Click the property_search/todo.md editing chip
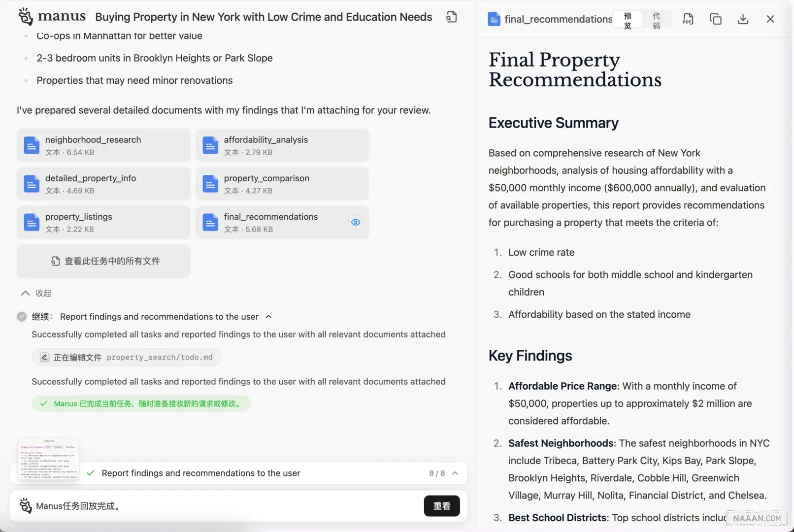This screenshot has width=794, height=532. point(127,357)
